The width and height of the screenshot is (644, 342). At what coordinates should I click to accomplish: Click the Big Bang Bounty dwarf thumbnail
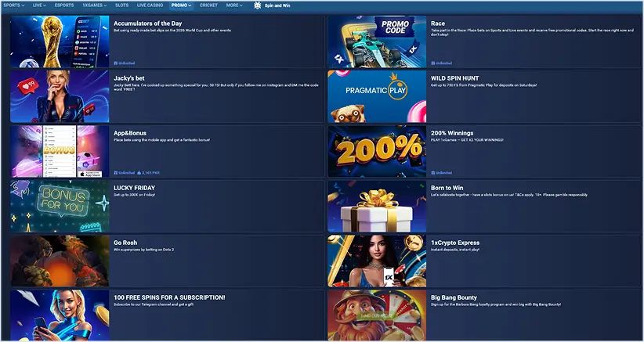coord(377,315)
